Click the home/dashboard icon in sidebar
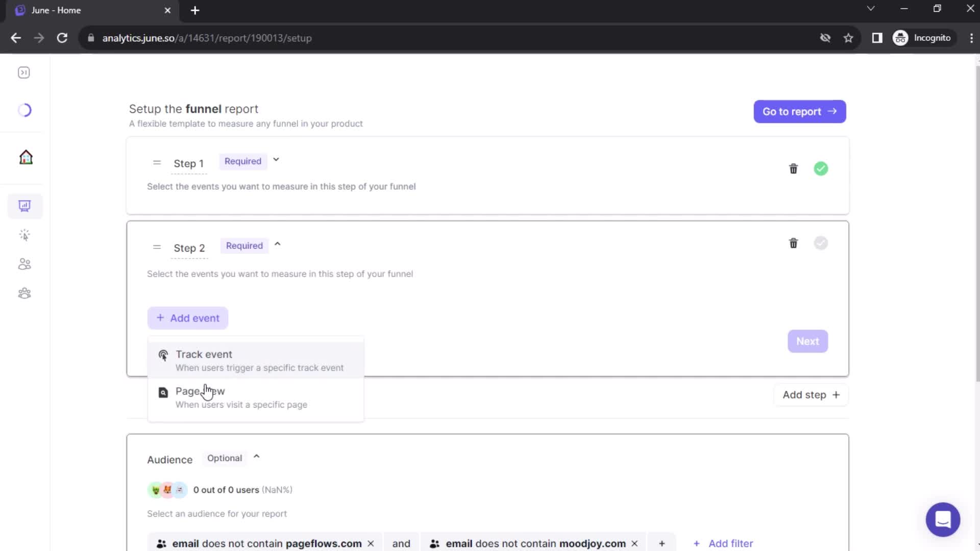This screenshot has height=551, width=980. 25,157
